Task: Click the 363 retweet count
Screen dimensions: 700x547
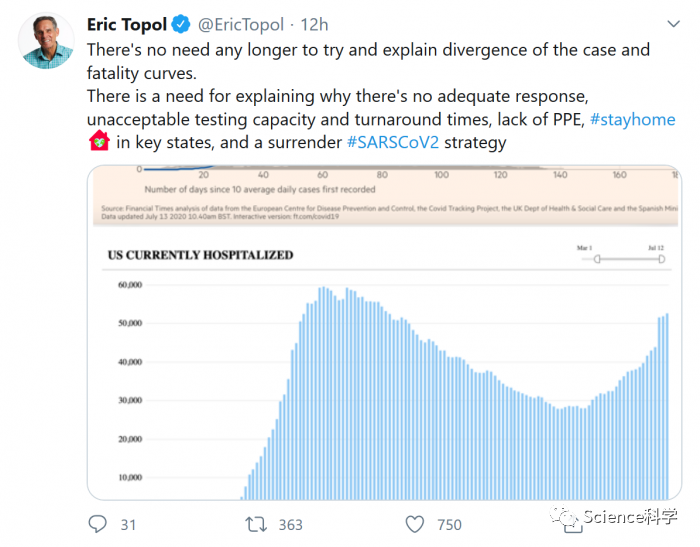Action: pyautogui.click(x=291, y=525)
